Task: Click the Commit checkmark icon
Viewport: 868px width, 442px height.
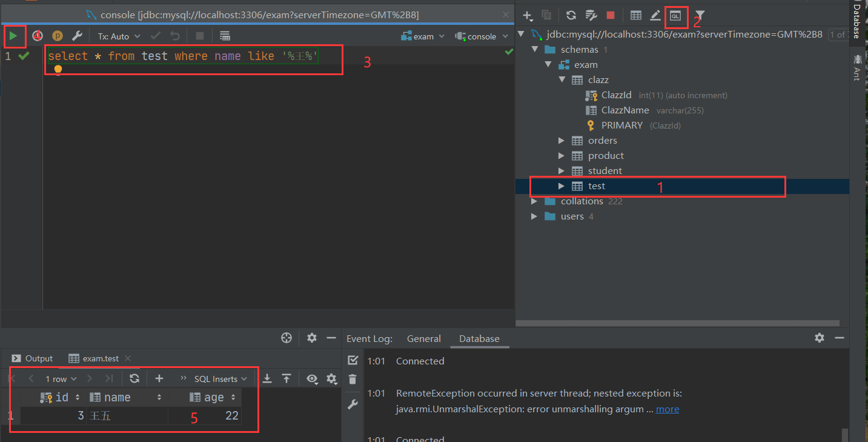Action: coord(156,36)
